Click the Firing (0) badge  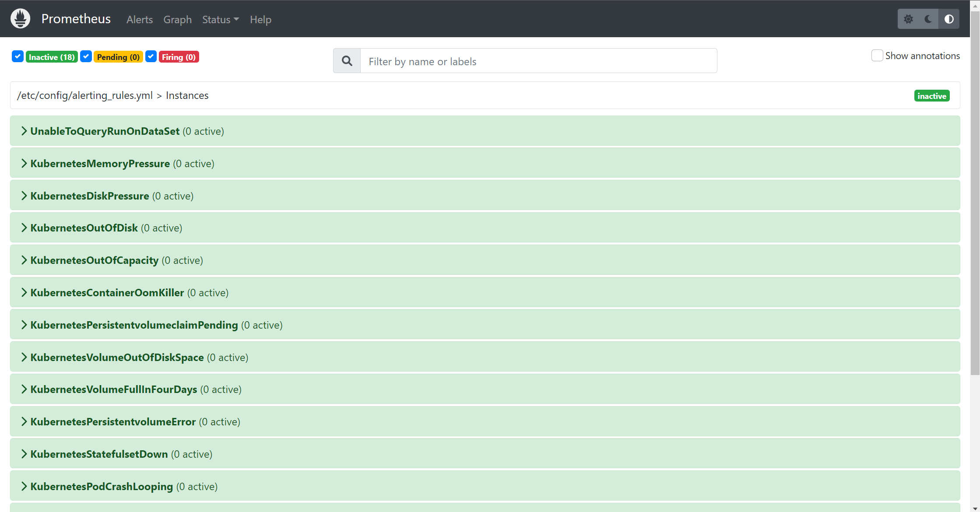(x=179, y=57)
